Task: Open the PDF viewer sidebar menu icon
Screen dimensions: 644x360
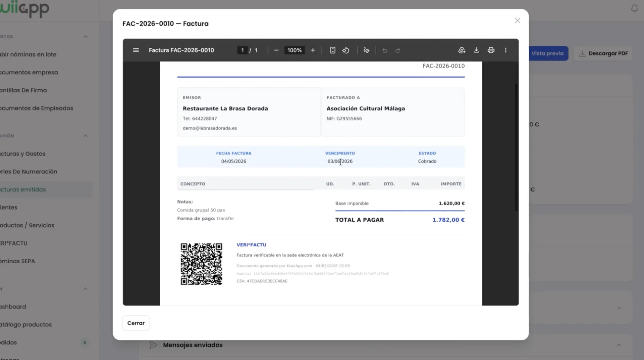Action: (136, 50)
